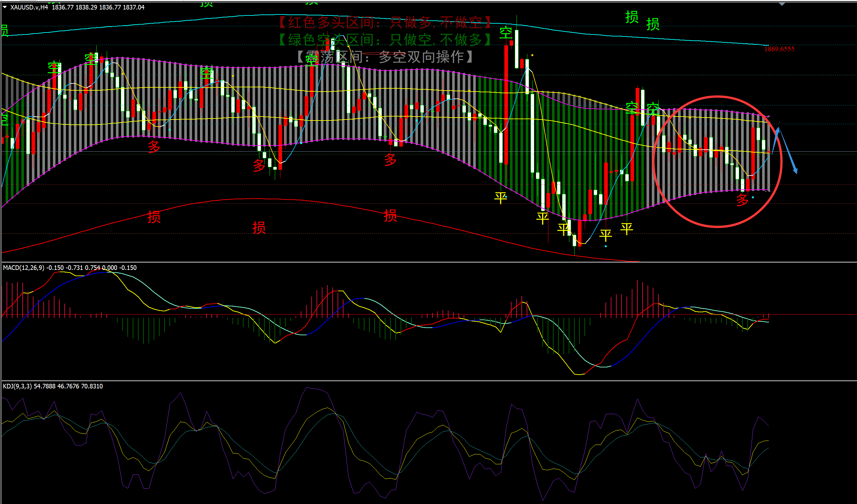Select the topmost green 空 label
Viewport: 857px width, 504px height.
(x=506, y=33)
